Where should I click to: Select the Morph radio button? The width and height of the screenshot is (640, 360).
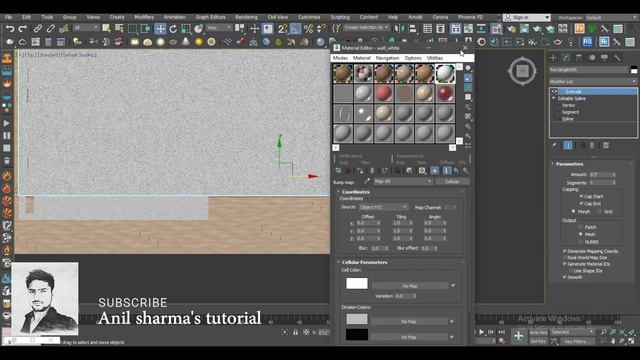(573, 212)
